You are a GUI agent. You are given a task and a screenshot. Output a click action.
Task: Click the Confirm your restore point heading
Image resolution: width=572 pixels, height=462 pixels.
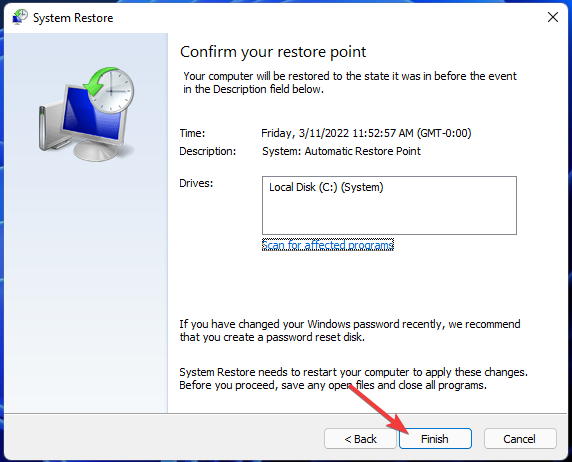(273, 52)
